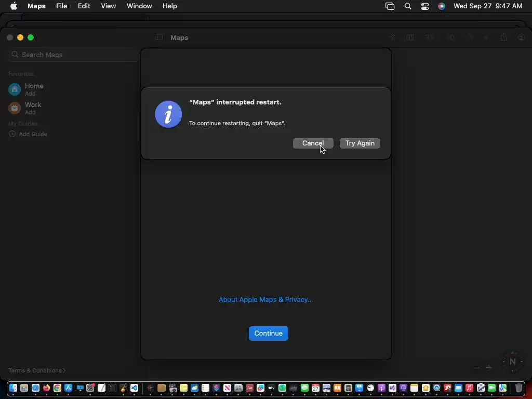Open the Help menu

click(170, 6)
